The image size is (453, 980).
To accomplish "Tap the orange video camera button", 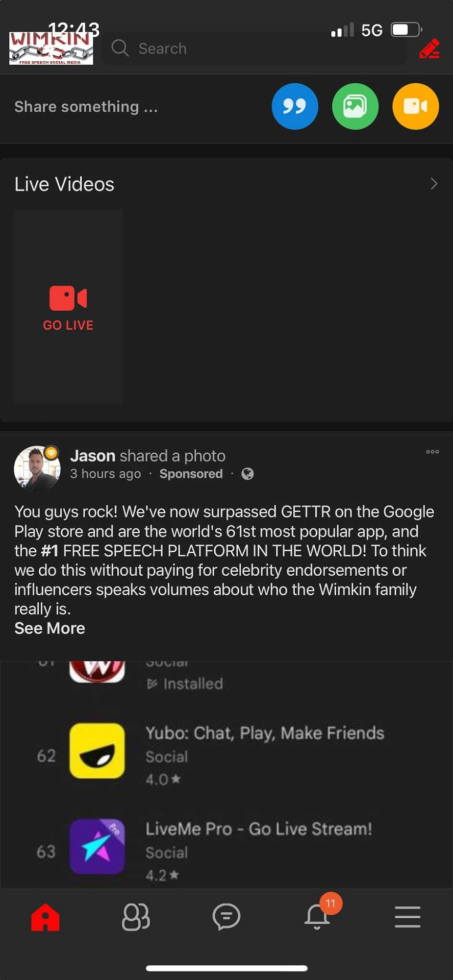I will point(415,106).
